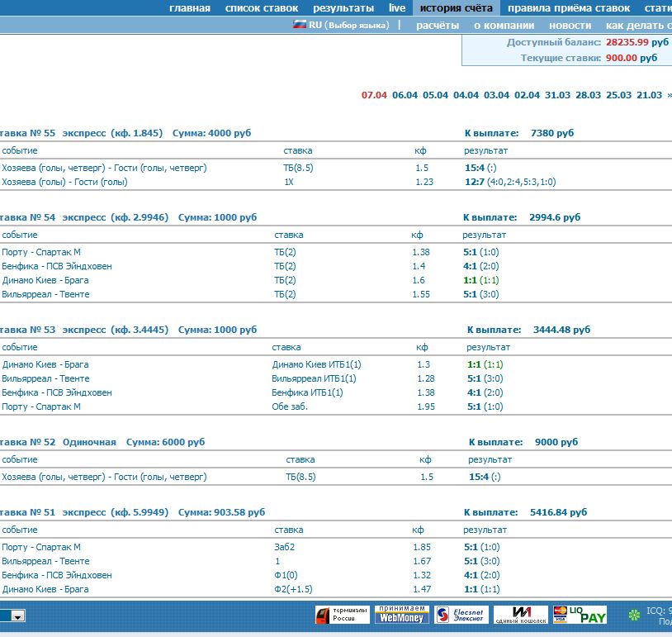This screenshot has width=672, height=637.
Task: Click the payout value 5416.84 руб
Action: (x=558, y=512)
